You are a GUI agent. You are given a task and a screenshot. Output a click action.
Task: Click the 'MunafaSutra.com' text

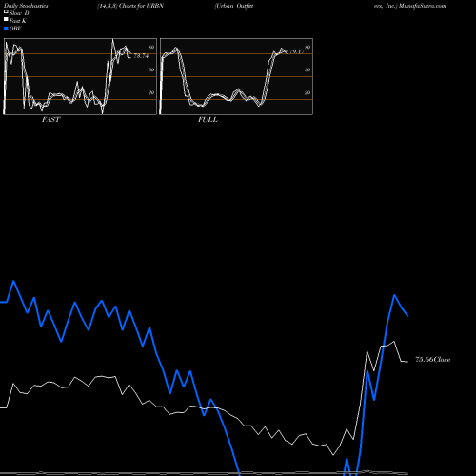tap(423, 6)
